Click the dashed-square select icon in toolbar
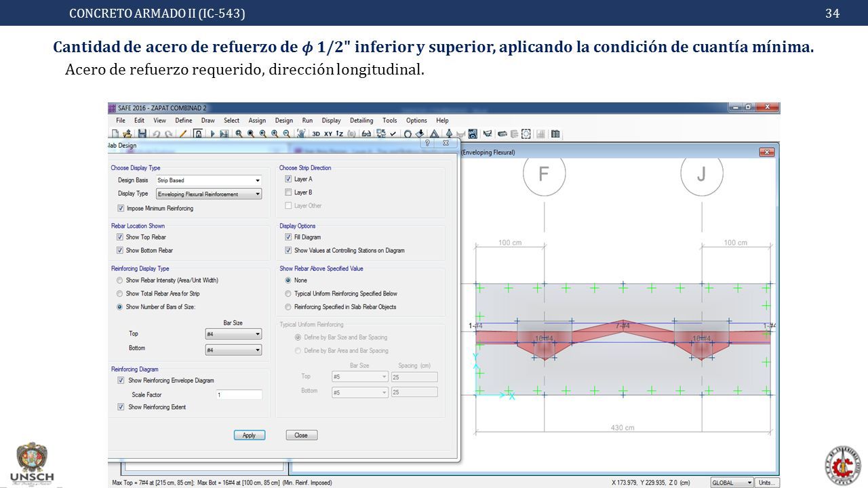The image size is (868, 488). pyautogui.click(x=526, y=134)
